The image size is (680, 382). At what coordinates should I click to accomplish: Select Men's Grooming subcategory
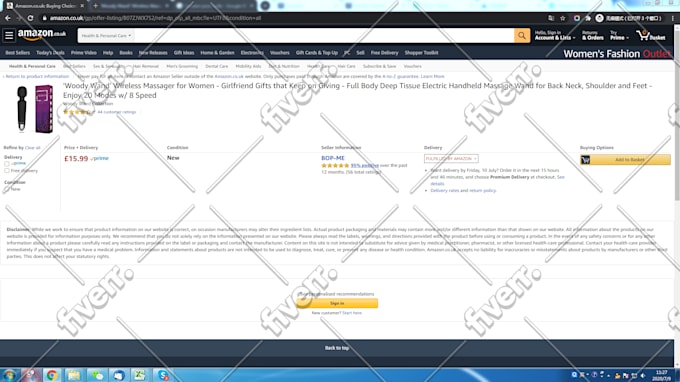[182, 66]
